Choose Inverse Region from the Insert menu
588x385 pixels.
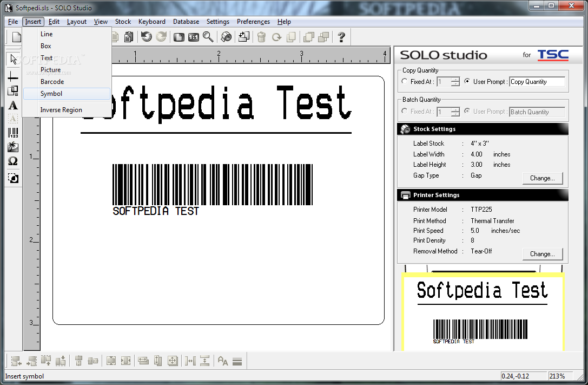(x=67, y=110)
